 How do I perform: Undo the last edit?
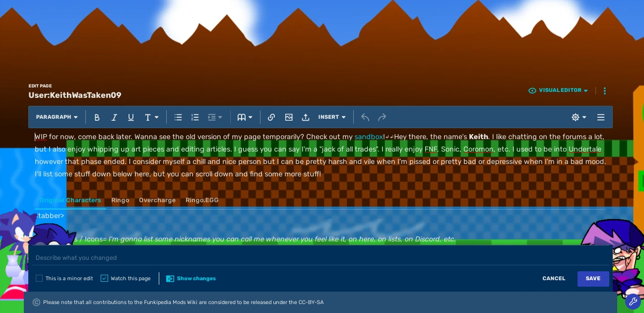(365, 117)
